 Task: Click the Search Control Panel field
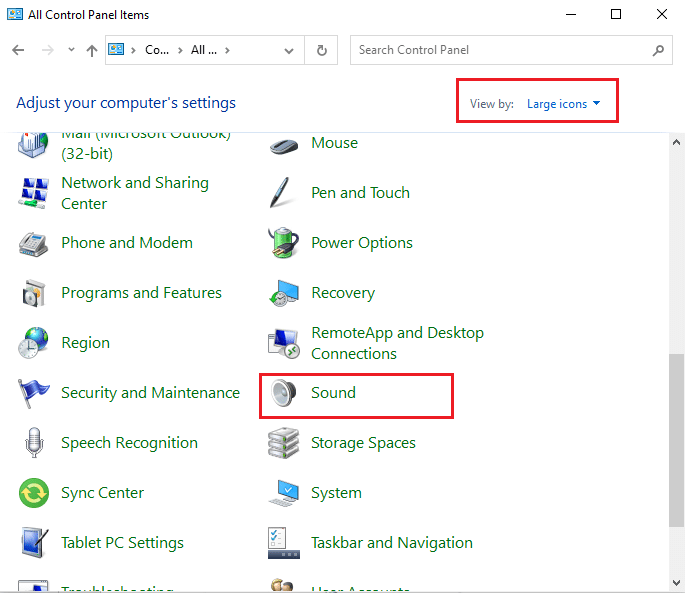point(500,50)
